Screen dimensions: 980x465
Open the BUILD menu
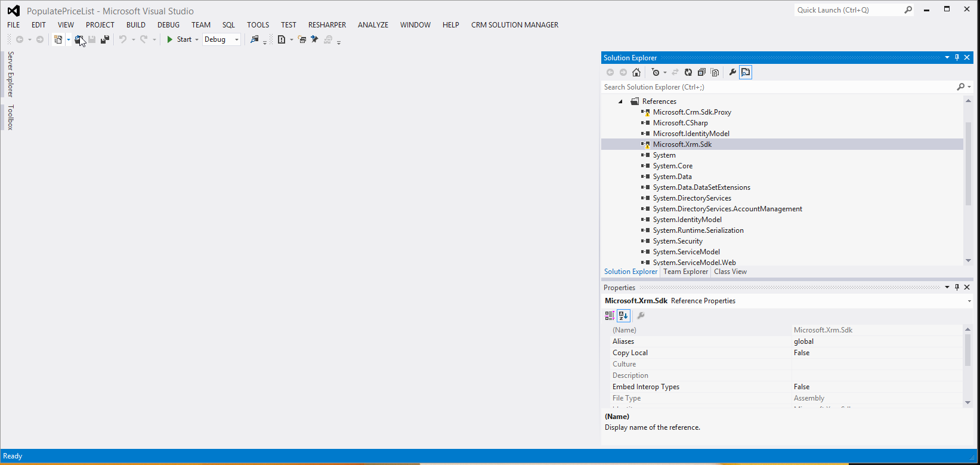pos(136,24)
